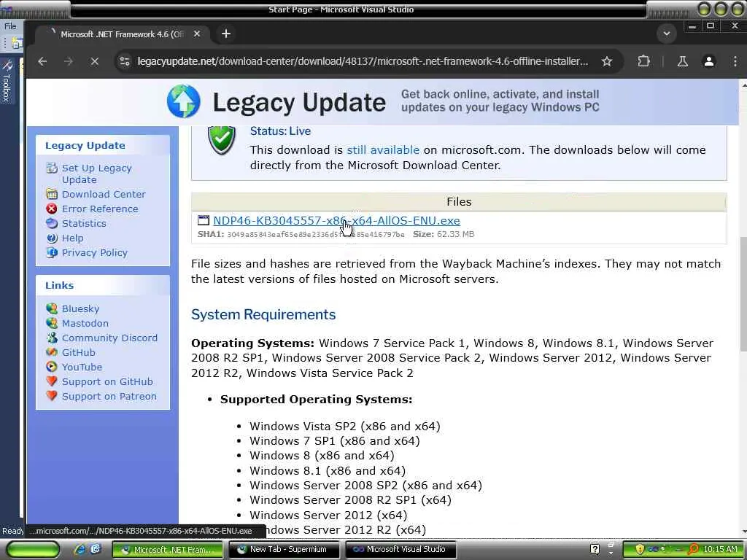Click the Community Discord people icon

[52, 338]
